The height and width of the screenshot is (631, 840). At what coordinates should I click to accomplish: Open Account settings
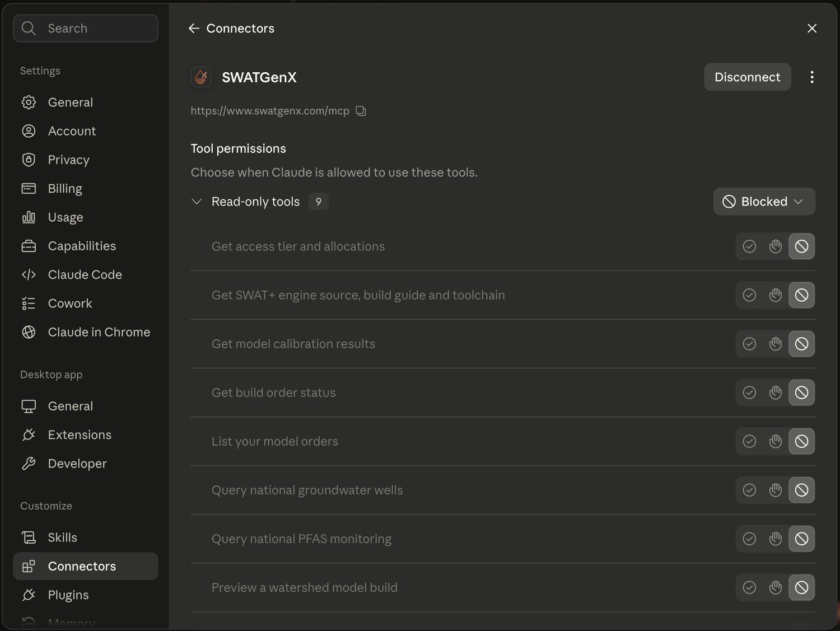point(86,131)
